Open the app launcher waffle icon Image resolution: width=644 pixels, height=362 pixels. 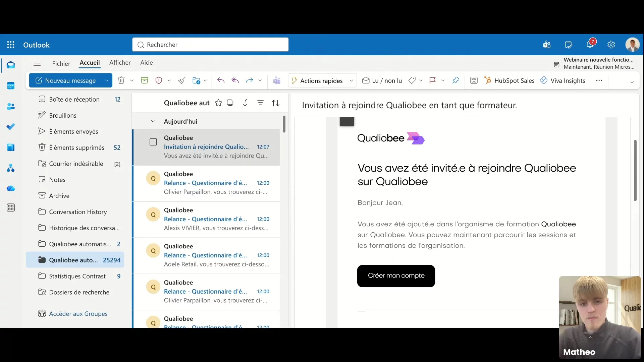pos(11,45)
